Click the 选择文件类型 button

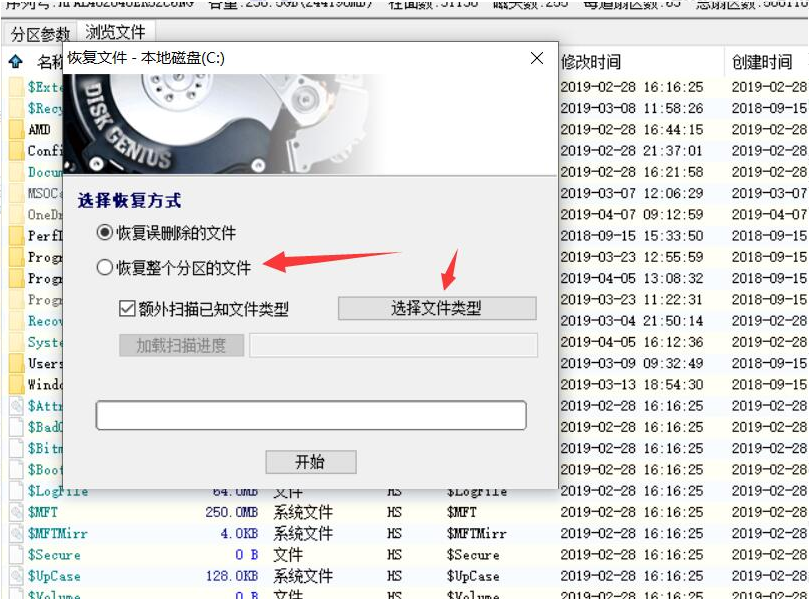tap(437, 308)
